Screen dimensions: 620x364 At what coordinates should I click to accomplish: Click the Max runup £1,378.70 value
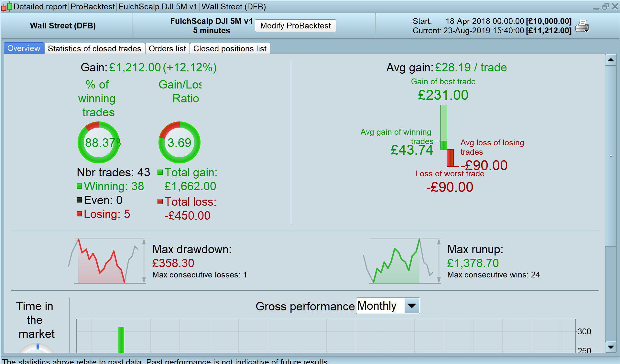[473, 263]
